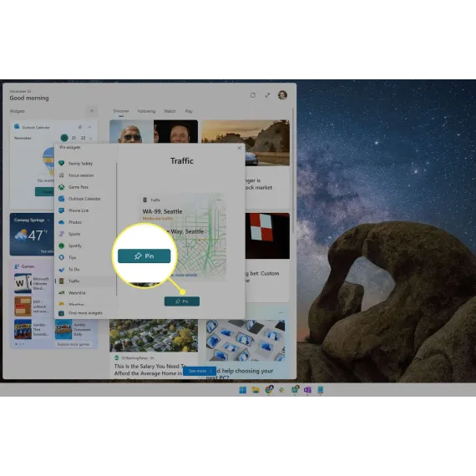Screen dimensions: 476x476
Task: Click the widgets board vertical scrollbar
Action: click(292, 170)
